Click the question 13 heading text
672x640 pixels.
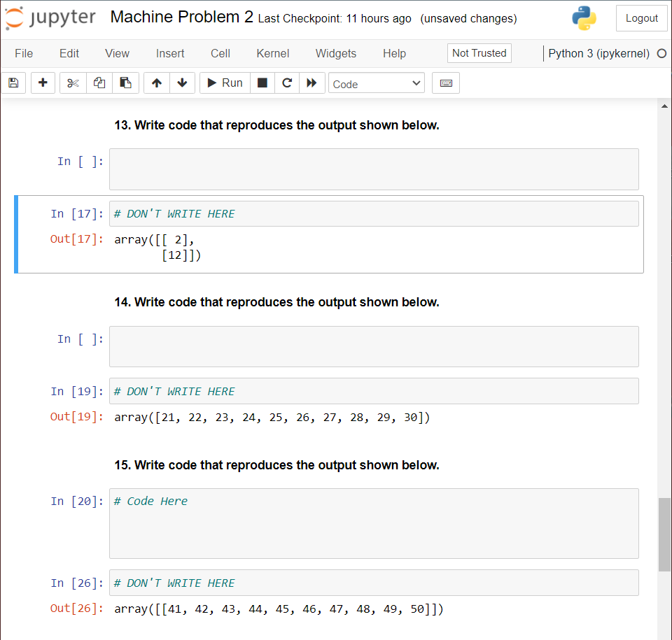point(277,125)
